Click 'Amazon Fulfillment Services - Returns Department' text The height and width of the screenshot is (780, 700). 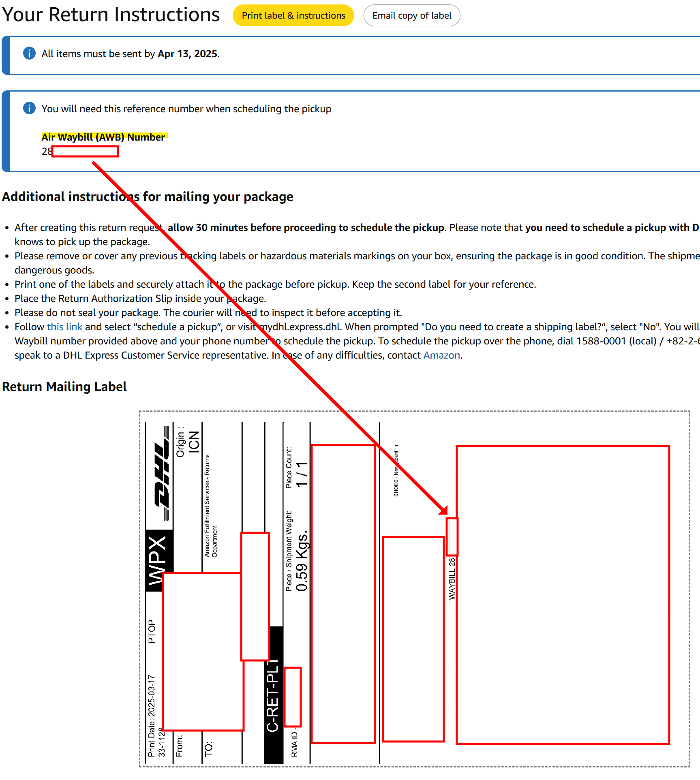[211, 506]
